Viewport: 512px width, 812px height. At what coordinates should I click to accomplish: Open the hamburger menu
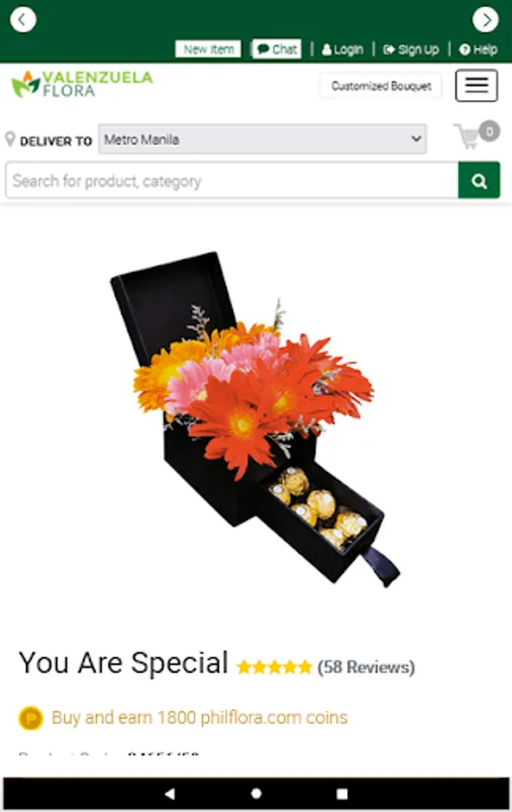point(476,86)
